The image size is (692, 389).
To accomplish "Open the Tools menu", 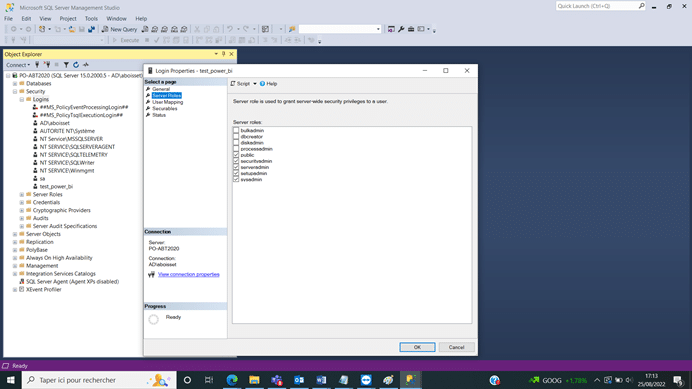I will tap(91, 19).
